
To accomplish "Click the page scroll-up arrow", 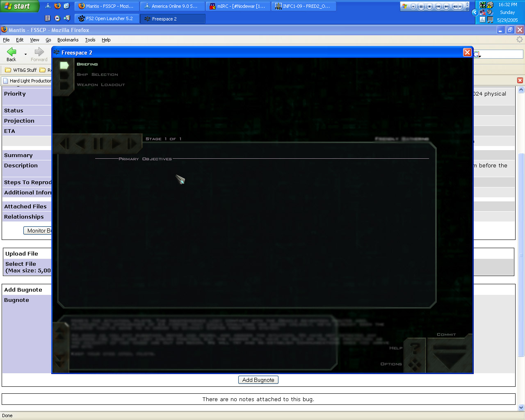I will pos(521,90).
